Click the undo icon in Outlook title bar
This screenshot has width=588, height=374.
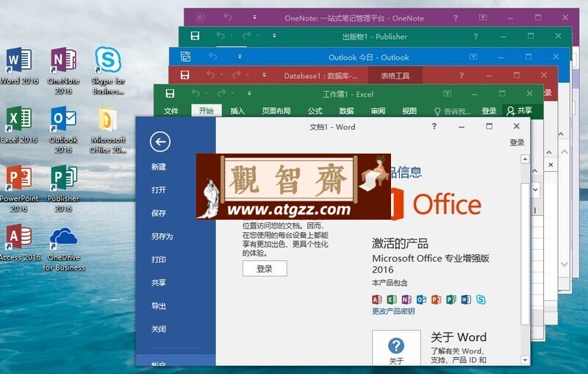212,57
